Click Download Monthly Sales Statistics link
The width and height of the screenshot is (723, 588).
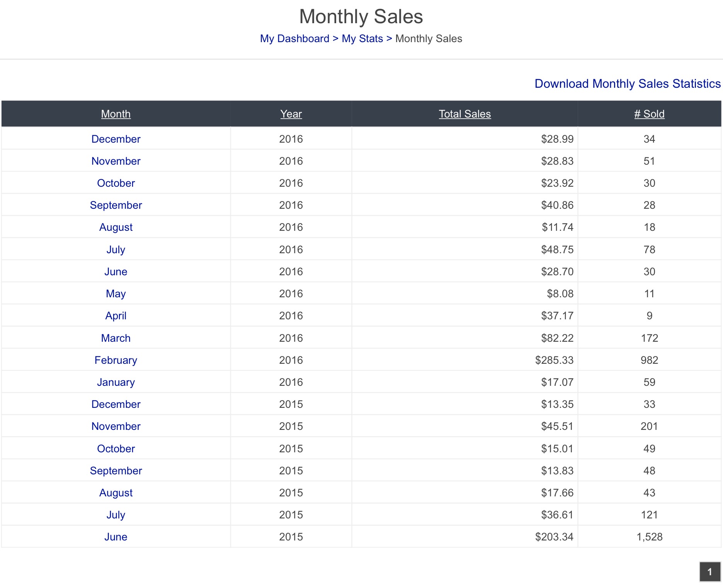tap(628, 84)
